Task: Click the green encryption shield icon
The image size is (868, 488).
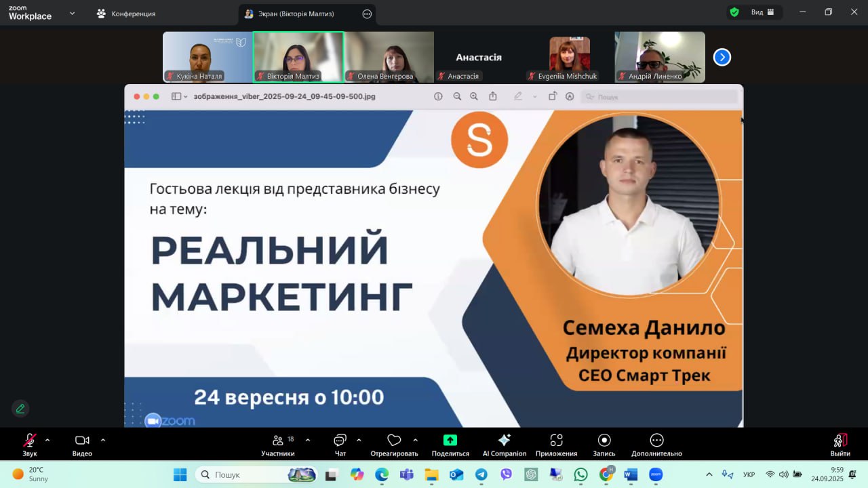Action: pos(734,12)
